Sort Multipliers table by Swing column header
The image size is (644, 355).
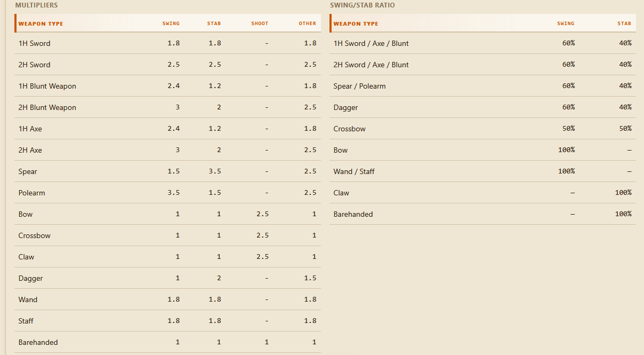[171, 23]
